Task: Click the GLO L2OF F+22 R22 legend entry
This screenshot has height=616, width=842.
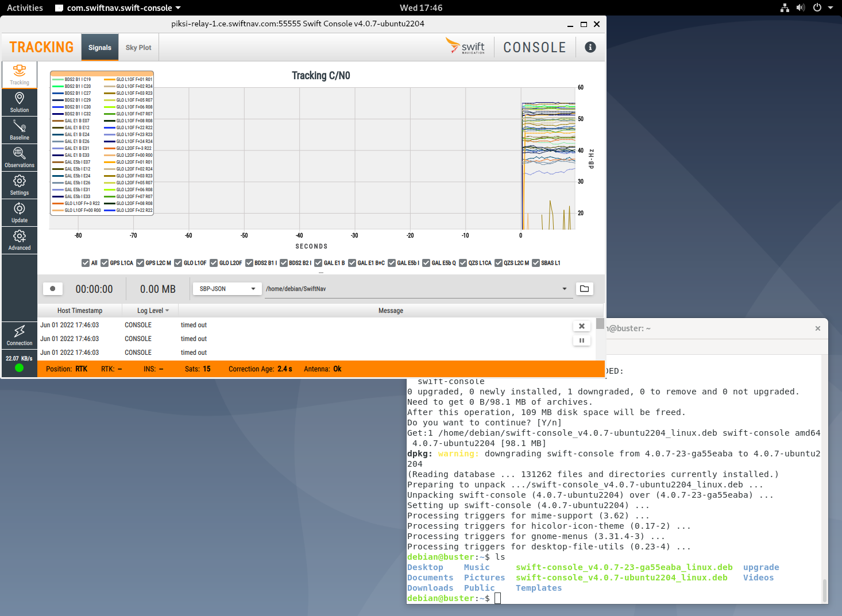Action: [129, 211]
